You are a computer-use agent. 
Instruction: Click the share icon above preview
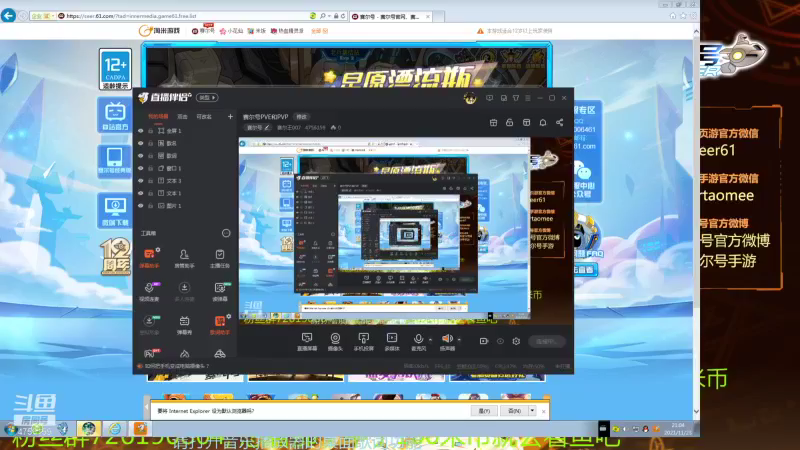tap(559, 122)
